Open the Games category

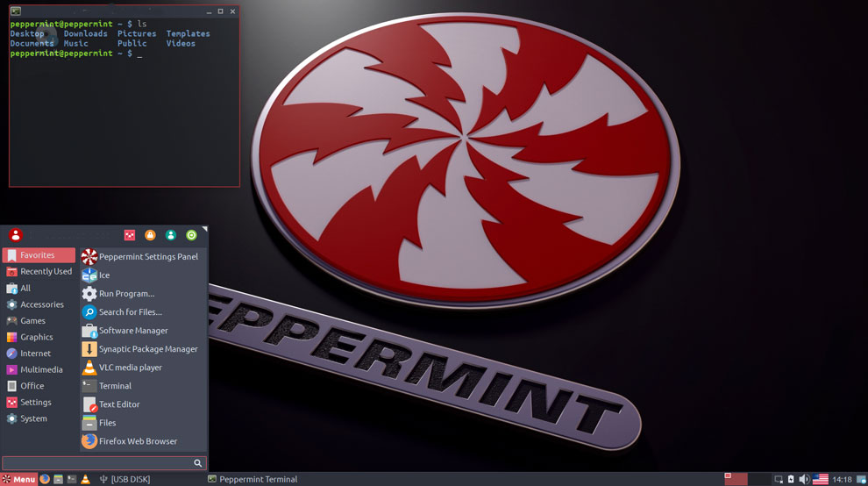tap(39, 321)
